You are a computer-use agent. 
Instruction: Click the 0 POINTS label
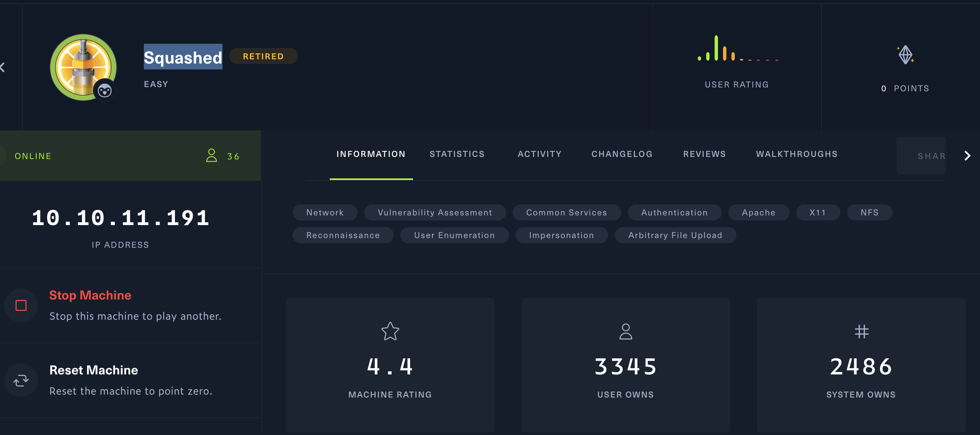[905, 88]
